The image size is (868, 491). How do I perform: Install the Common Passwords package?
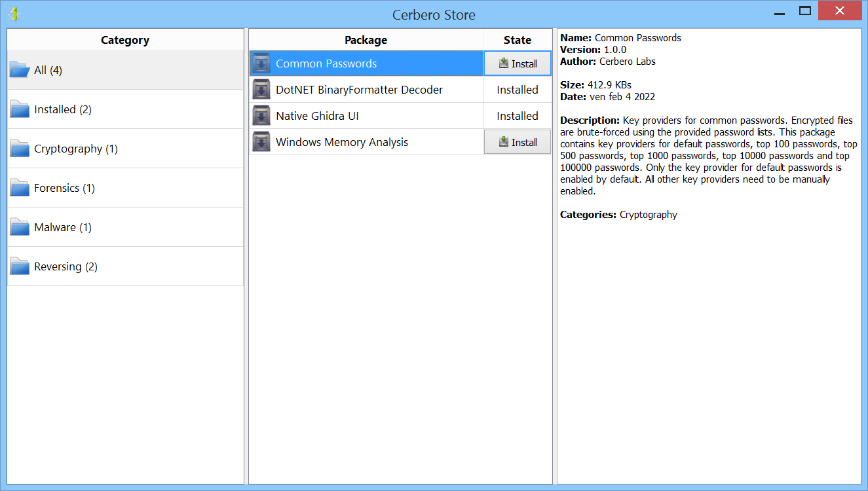click(518, 64)
